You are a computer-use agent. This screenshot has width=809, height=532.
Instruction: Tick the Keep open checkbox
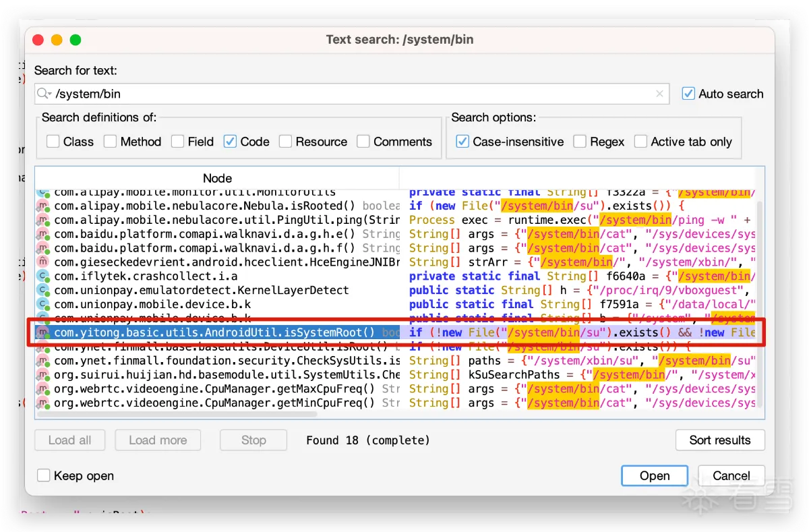(44, 475)
